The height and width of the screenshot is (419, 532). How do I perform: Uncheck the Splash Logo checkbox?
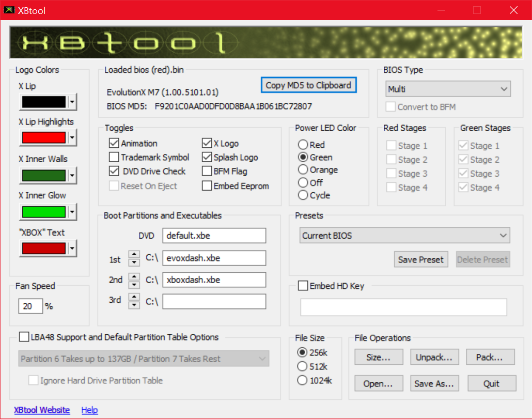pyautogui.click(x=207, y=157)
